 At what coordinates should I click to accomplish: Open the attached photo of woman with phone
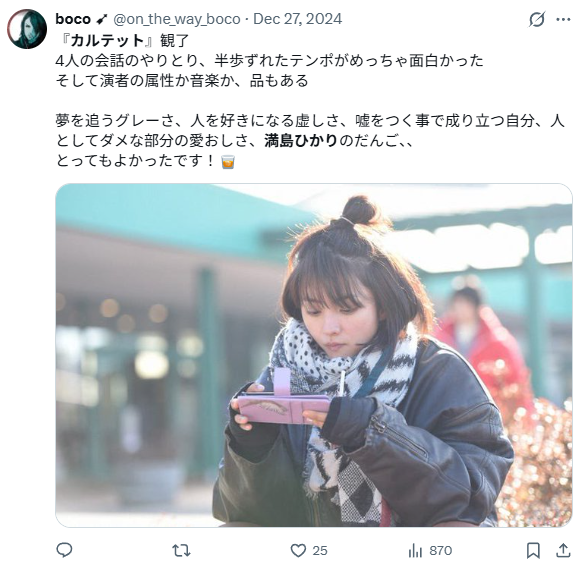(x=314, y=355)
